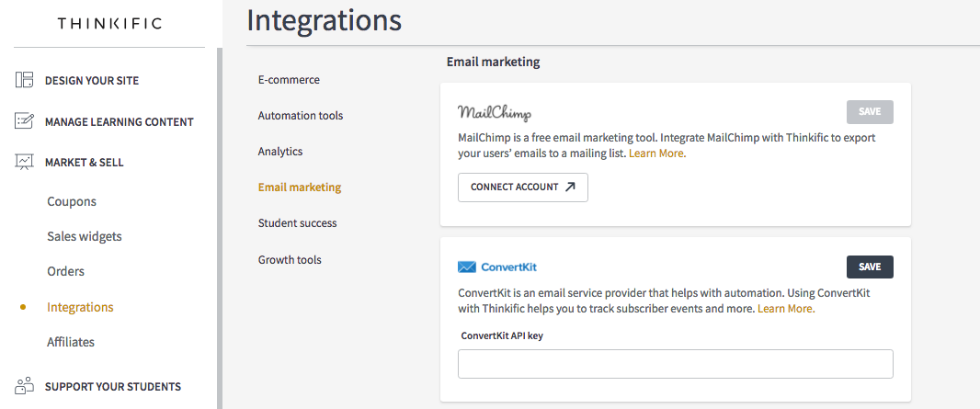Screen dimensions: 980x409
Task: Click the Thinkific logo in the sidebar
Action: [x=109, y=24]
